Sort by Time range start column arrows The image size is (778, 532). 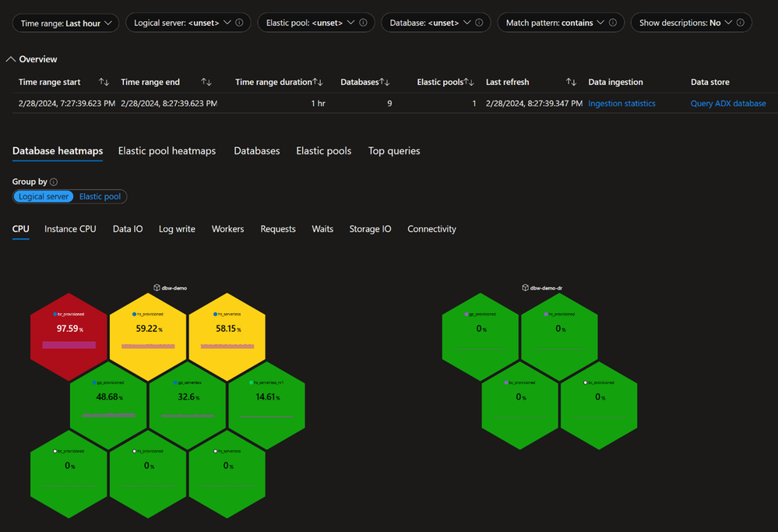104,82
